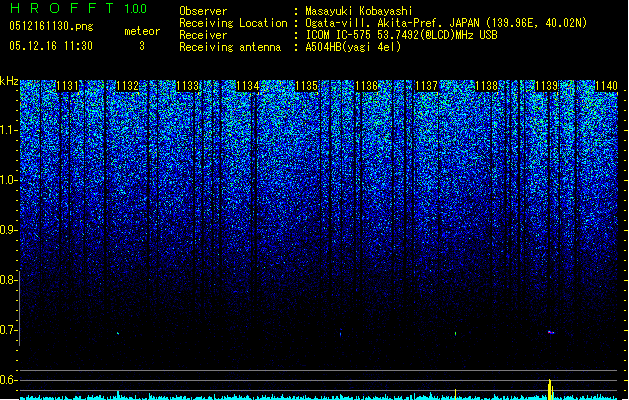Click the 1134 time marker
This screenshot has height=400, width=629.
(248, 86)
